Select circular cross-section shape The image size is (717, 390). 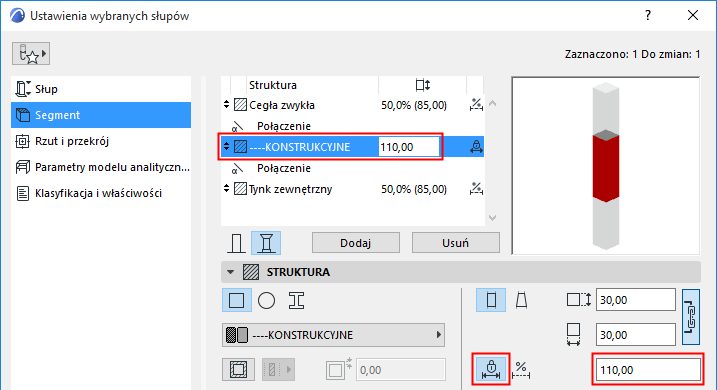pyautogui.click(x=266, y=300)
